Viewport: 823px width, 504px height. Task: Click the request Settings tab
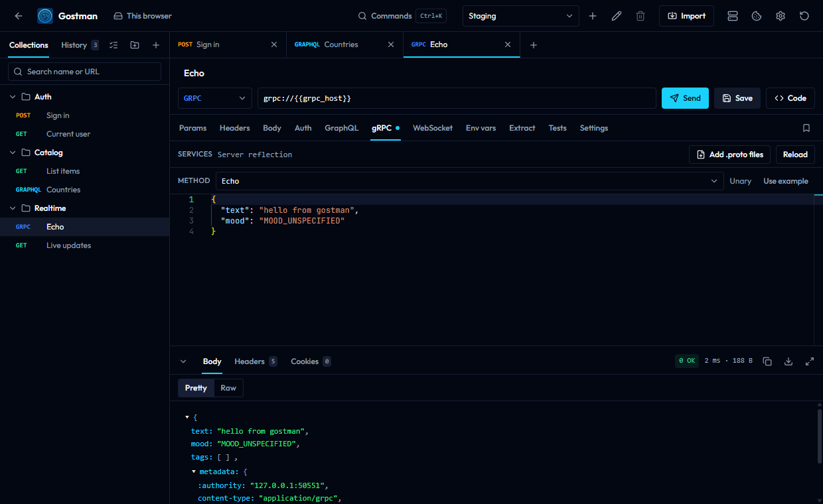(594, 128)
